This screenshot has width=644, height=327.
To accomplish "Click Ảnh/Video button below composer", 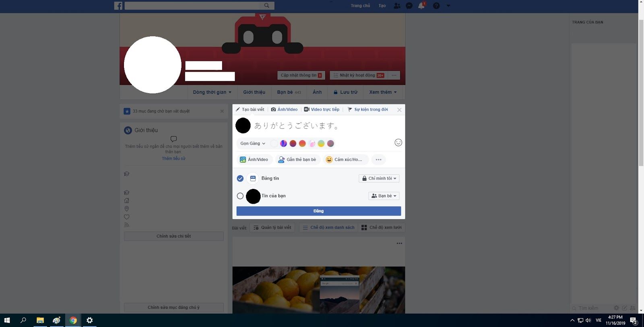I will [254, 160].
